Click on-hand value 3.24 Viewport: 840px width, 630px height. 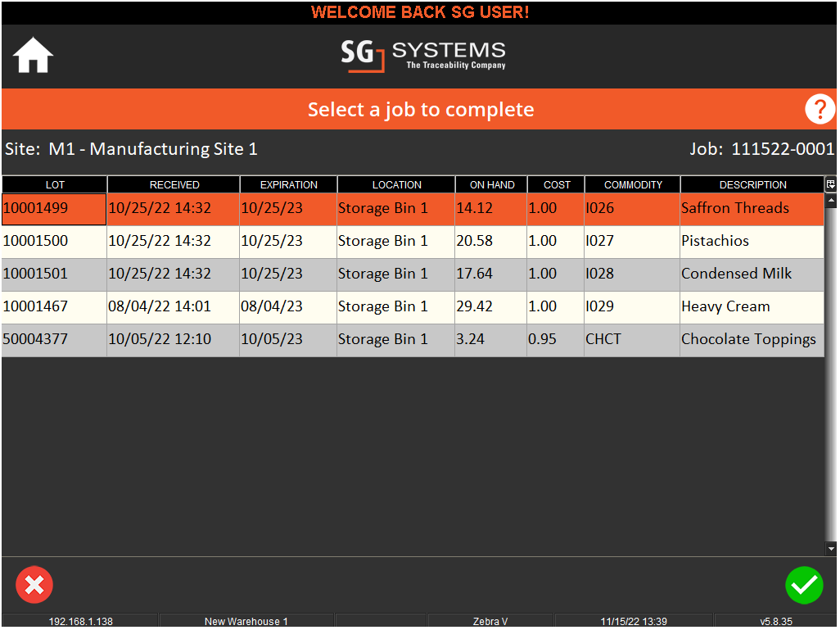point(491,339)
